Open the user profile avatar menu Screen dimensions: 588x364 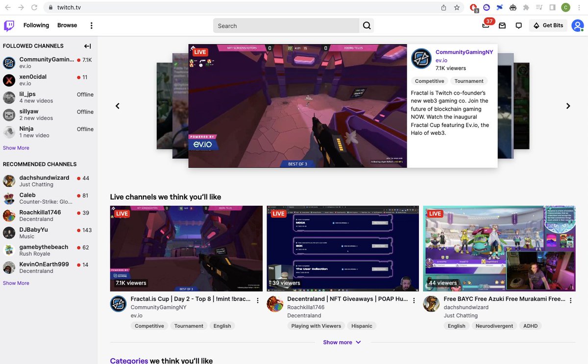577,25
